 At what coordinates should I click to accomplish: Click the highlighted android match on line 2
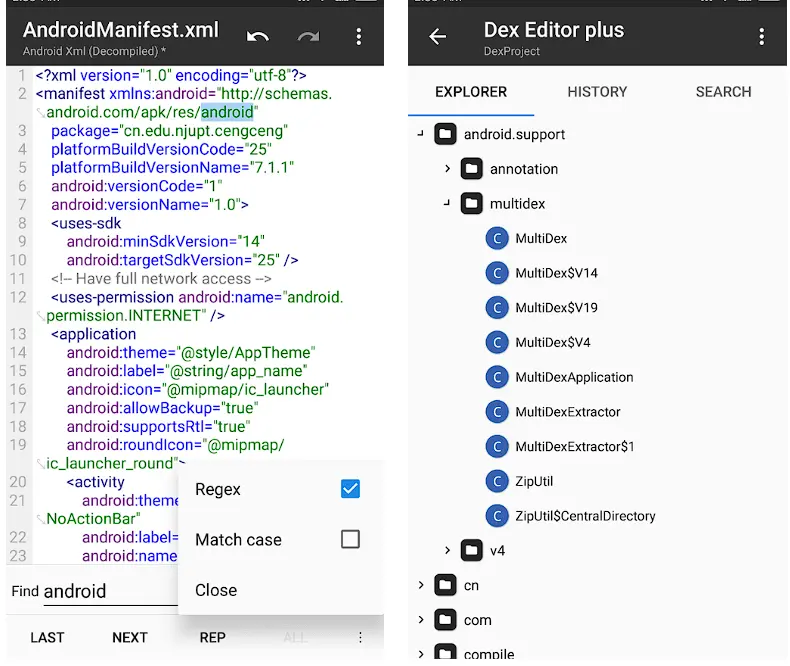[227, 112]
